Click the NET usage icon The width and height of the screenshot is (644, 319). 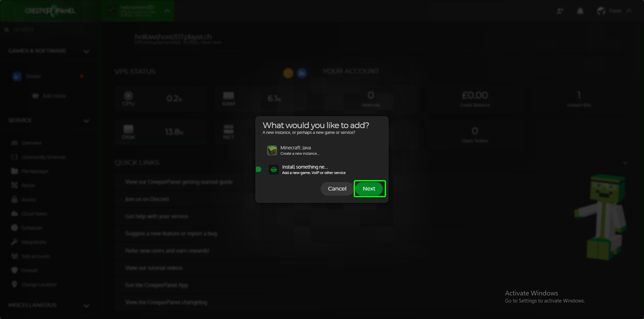(229, 129)
